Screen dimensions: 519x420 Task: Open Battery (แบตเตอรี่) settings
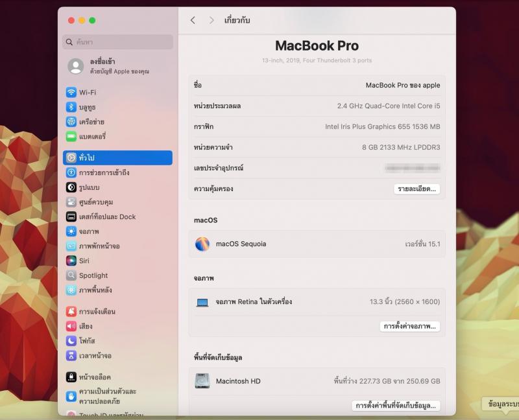tap(117, 136)
